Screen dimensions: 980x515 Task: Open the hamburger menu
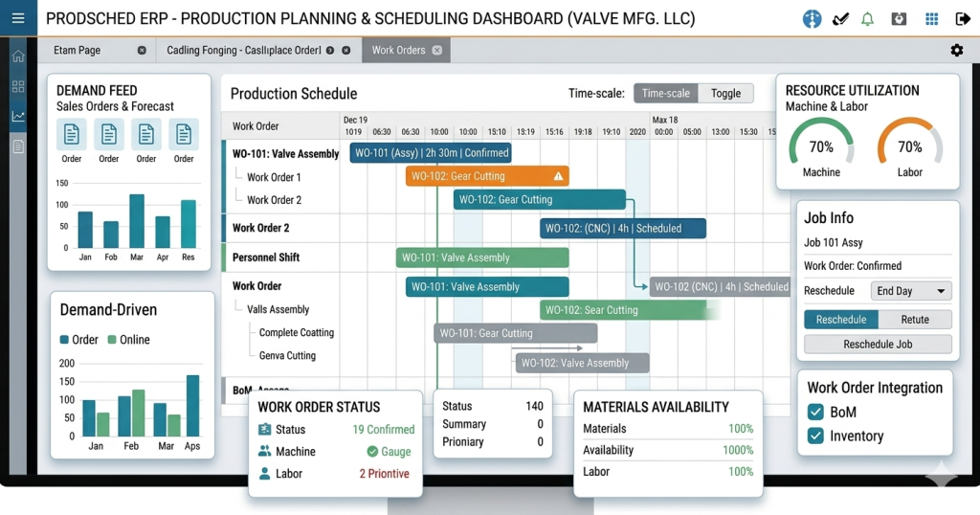coord(18,18)
